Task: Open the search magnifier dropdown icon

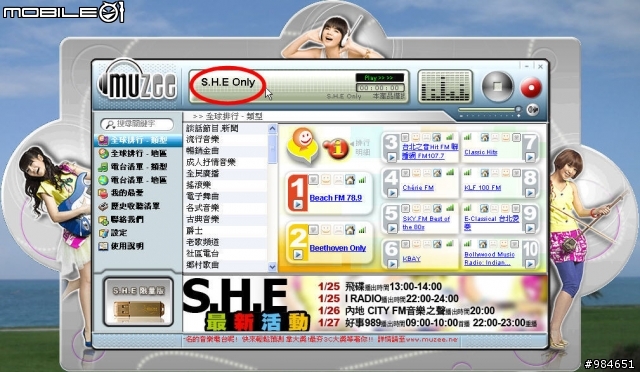Action: (x=109, y=124)
